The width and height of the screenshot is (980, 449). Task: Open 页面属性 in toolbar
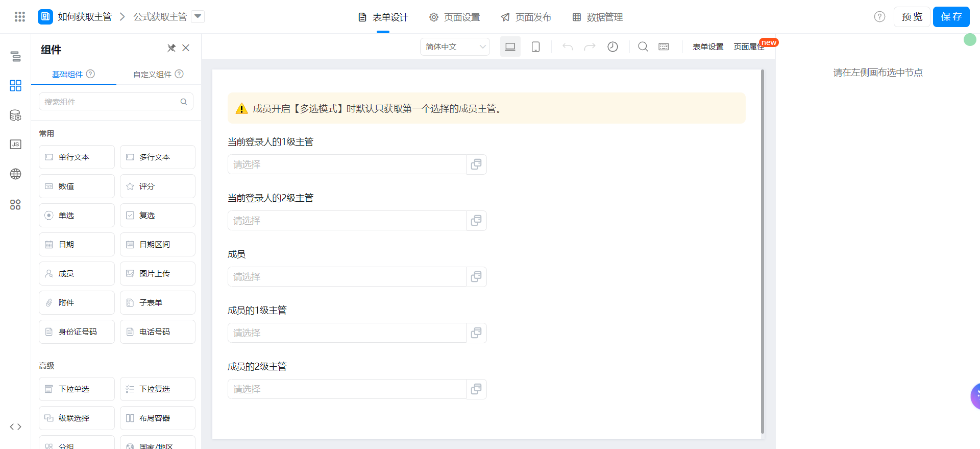point(749,46)
